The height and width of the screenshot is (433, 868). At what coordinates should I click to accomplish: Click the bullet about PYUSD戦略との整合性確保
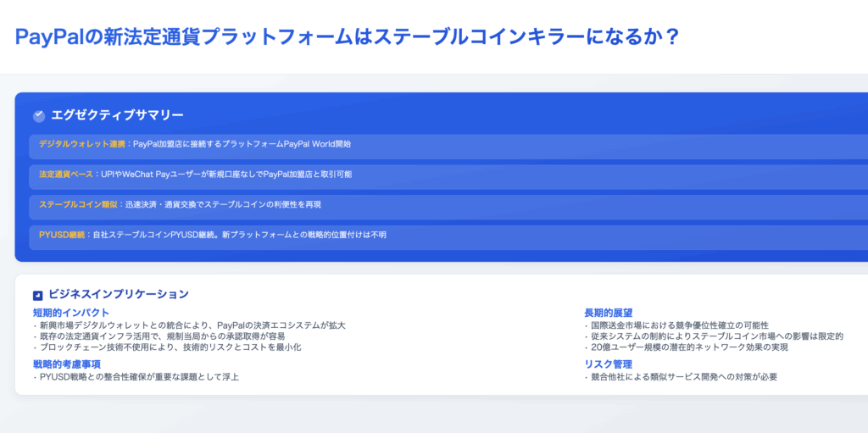coord(136,377)
